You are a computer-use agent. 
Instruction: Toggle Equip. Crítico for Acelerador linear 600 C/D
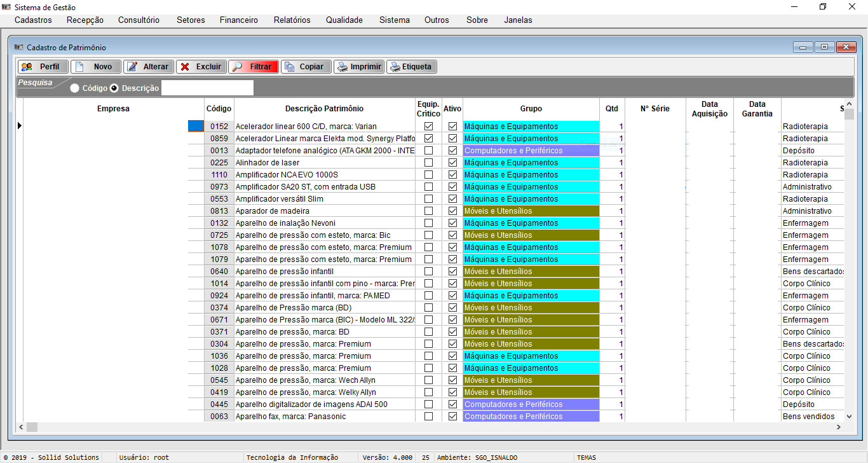[428, 127]
